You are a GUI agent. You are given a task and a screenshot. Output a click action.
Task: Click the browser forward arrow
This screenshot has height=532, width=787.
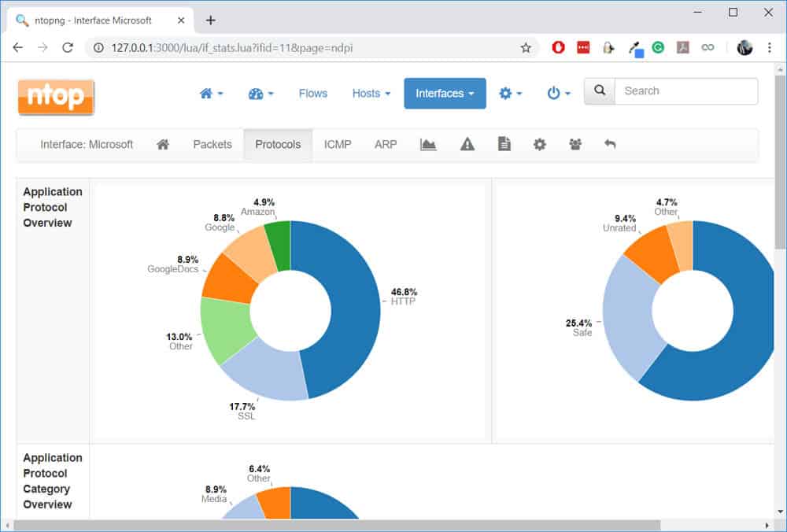pos(42,48)
